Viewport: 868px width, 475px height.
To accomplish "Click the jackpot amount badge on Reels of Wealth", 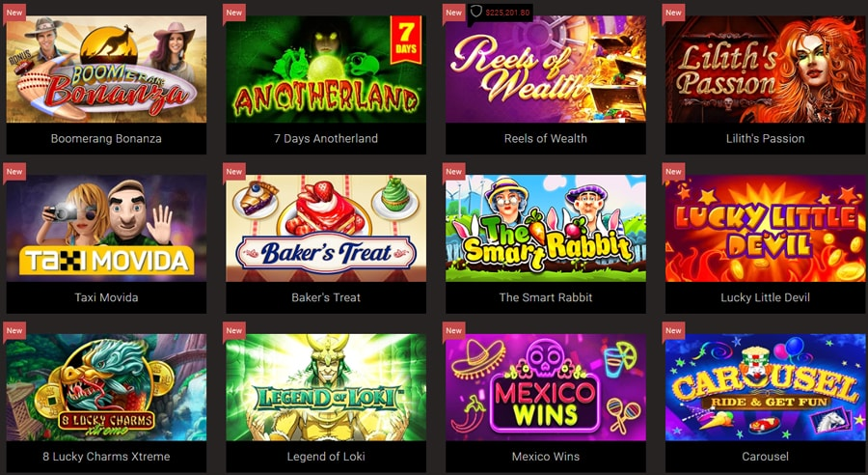I will click(500, 13).
